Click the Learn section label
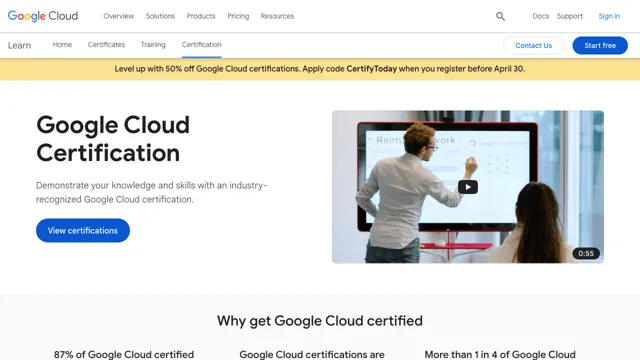The width and height of the screenshot is (640, 360). 19,45
